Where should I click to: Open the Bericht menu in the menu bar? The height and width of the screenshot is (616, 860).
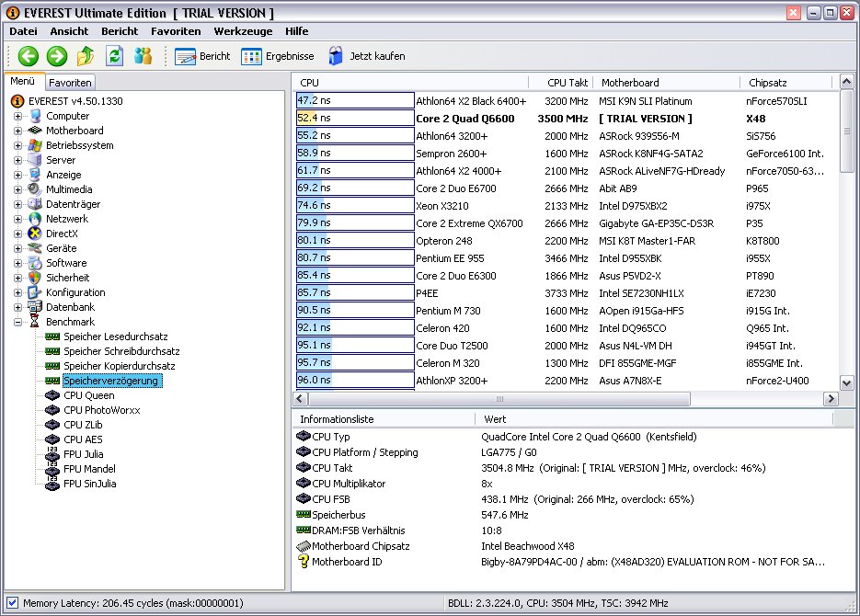tap(120, 31)
